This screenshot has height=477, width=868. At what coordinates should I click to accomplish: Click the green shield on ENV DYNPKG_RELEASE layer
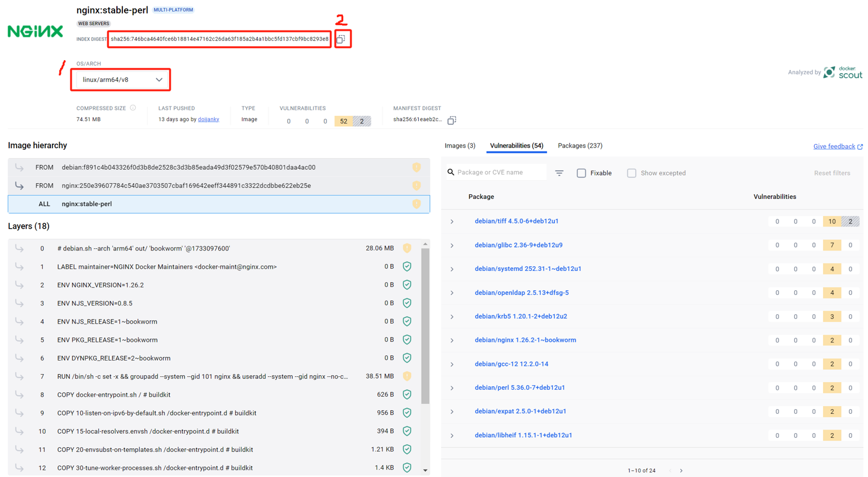click(407, 358)
